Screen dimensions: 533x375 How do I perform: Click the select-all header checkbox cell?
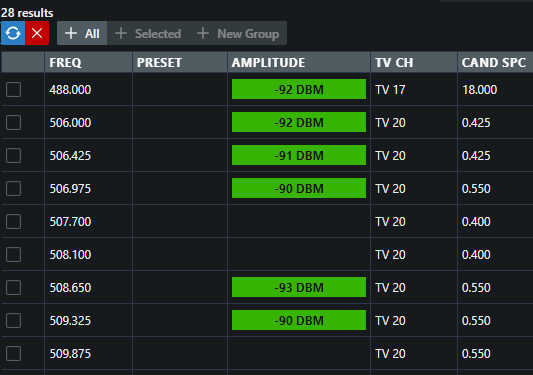[23, 63]
